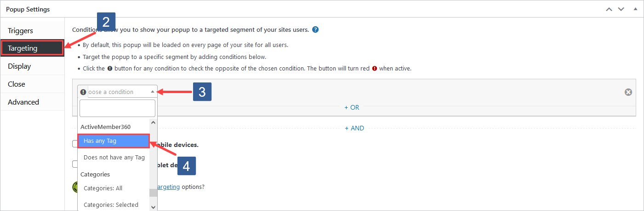Select 'Has any Tag' option
Image resolution: width=644 pixels, height=211 pixels.
pos(114,141)
